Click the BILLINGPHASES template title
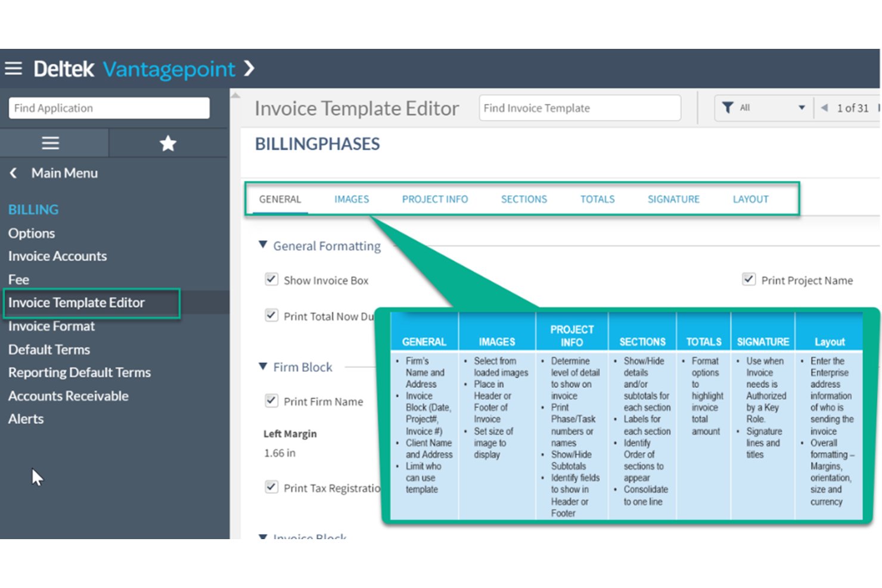The height and width of the screenshot is (588, 882). click(317, 144)
